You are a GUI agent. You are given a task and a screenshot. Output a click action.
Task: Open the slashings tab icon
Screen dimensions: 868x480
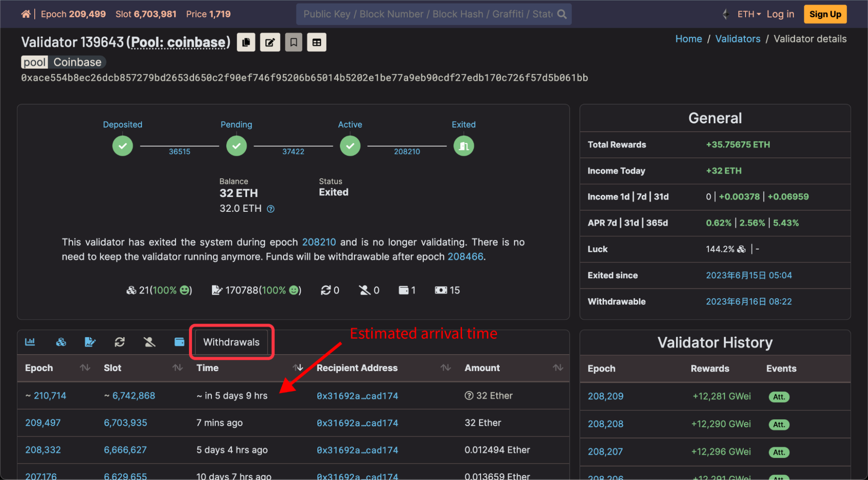tap(149, 342)
